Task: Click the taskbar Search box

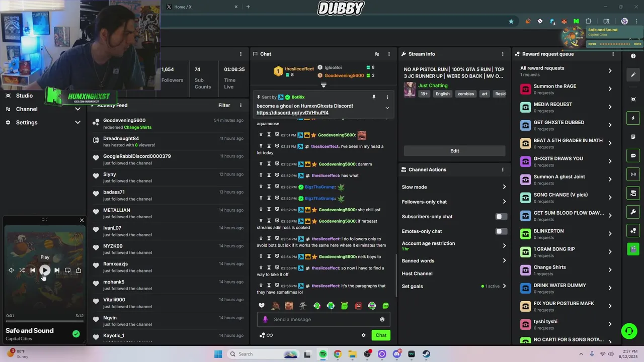Action: coord(262,354)
